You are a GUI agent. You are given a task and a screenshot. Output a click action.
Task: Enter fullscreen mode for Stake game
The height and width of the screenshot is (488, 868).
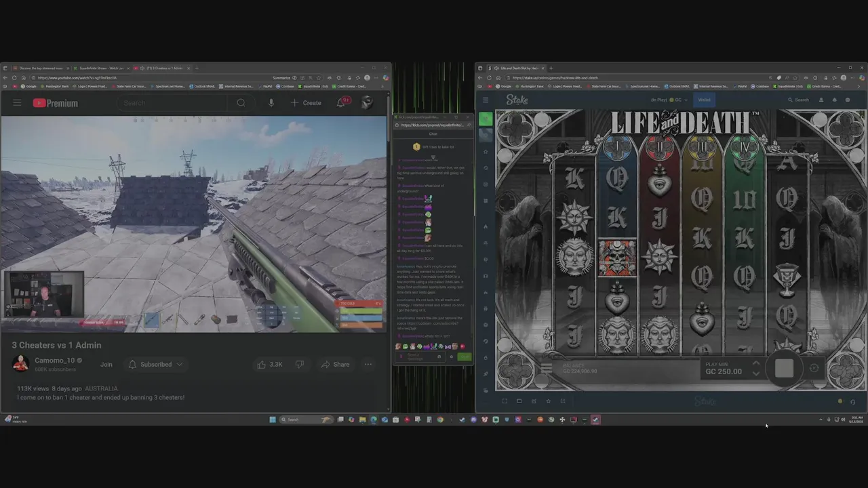pos(505,401)
